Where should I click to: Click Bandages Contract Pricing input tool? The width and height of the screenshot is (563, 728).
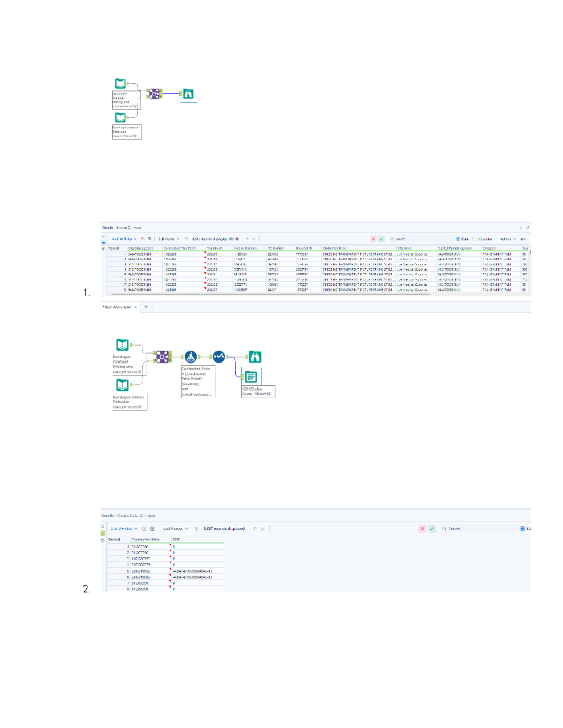pos(122,345)
